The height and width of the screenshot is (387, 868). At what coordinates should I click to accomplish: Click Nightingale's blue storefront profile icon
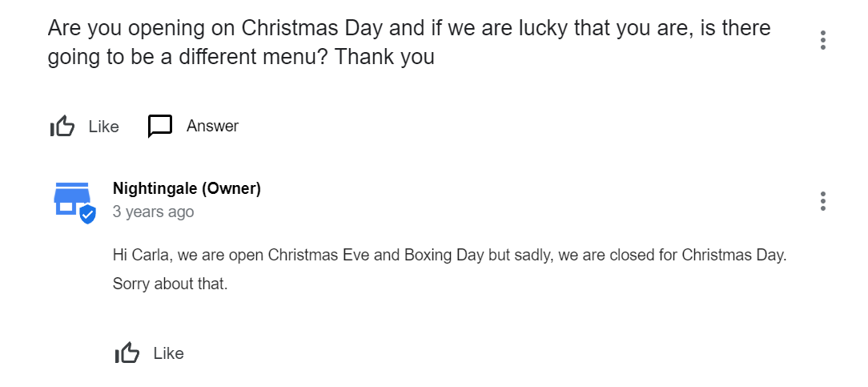pos(71,198)
